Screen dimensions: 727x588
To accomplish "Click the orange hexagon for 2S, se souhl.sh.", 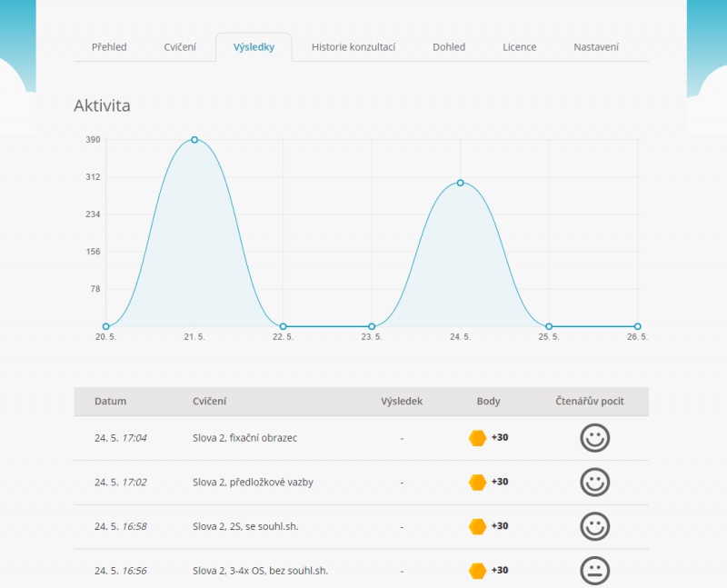I will (x=477, y=526).
